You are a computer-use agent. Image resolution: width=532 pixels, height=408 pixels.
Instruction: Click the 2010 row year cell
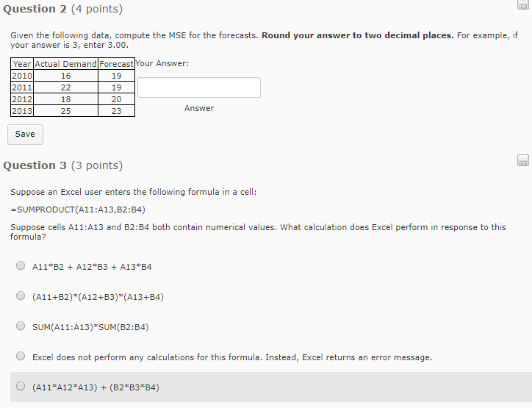click(x=22, y=76)
